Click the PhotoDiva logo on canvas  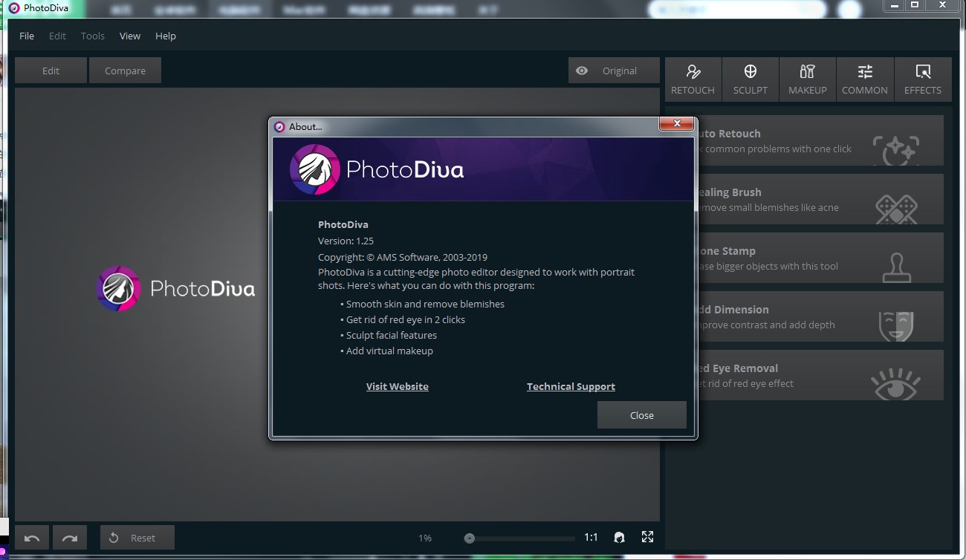click(175, 288)
